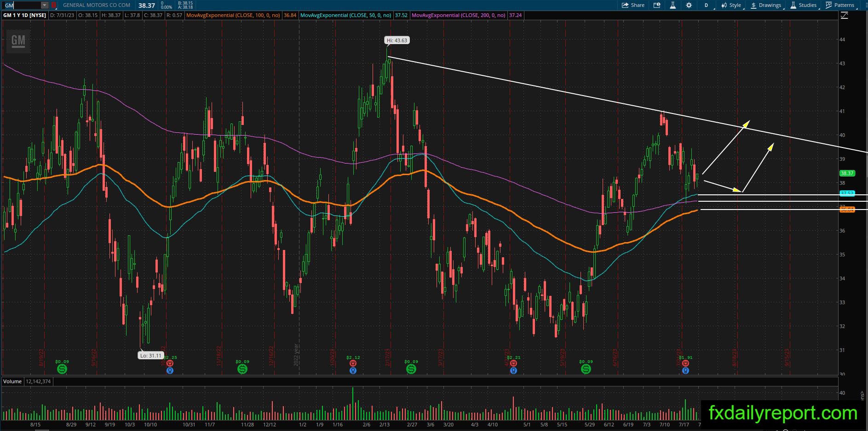Select the MovAvgExponential 50 study label

pyautogui.click(x=345, y=15)
